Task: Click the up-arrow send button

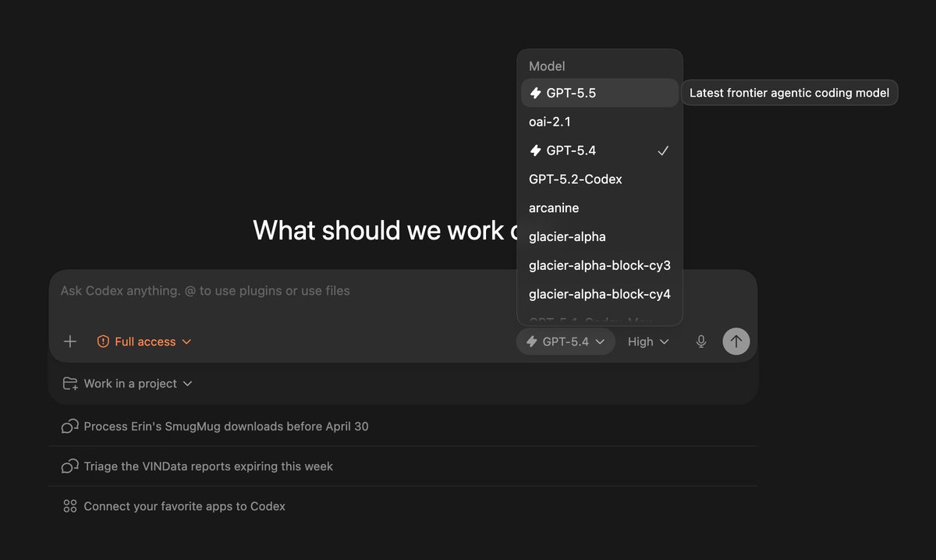Action: (736, 342)
